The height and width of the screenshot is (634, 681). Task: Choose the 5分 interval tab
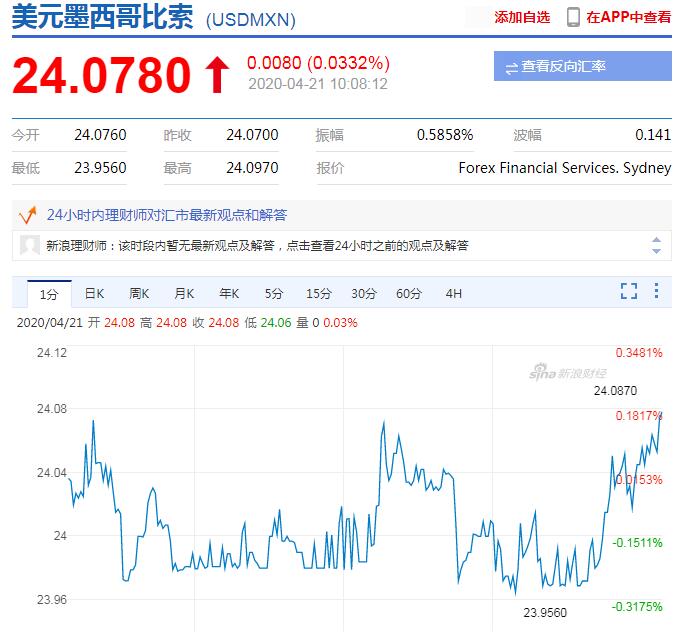coord(274,294)
